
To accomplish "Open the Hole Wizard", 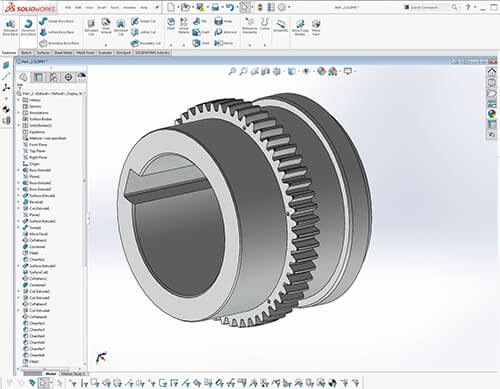I will click(106, 26).
